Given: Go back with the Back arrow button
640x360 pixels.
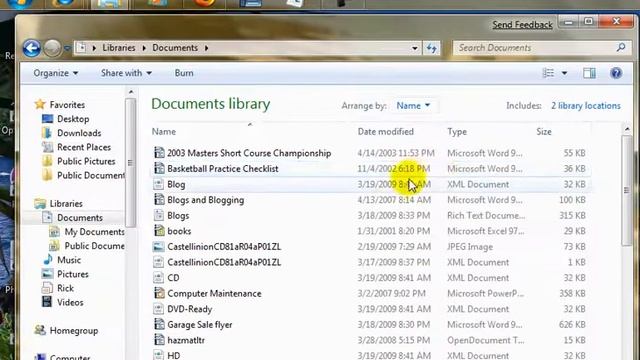Looking at the screenshot, I should [x=31, y=48].
